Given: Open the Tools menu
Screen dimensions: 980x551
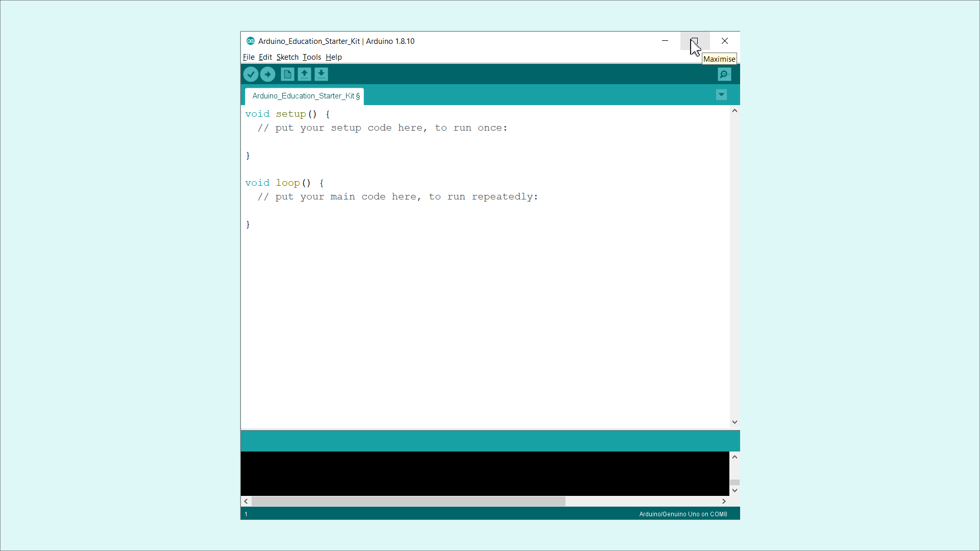Looking at the screenshot, I should click(x=311, y=57).
